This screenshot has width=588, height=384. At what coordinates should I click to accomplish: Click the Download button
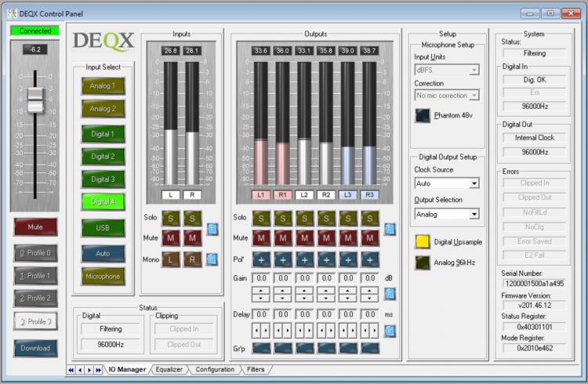coord(35,348)
